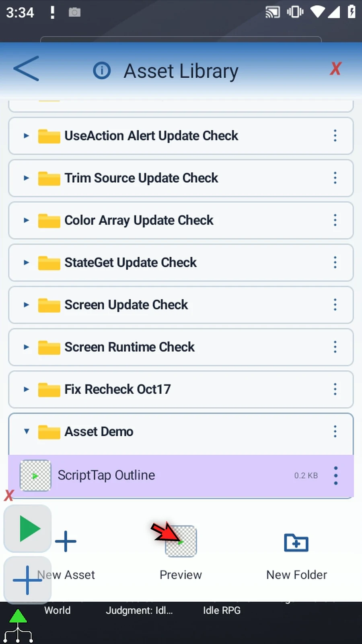This screenshot has width=362, height=644.
Task: Open three-dot menu for Fix Recheck Oct17
Action: coord(335,389)
